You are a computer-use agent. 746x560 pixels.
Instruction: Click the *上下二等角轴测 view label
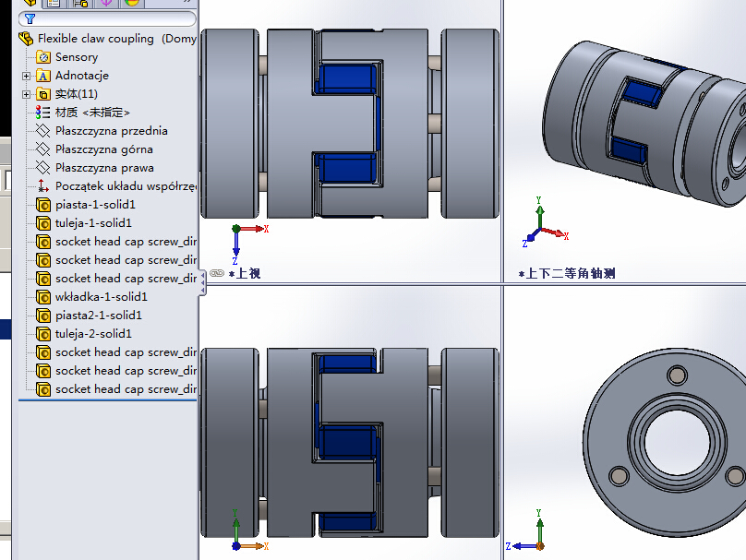click(567, 273)
